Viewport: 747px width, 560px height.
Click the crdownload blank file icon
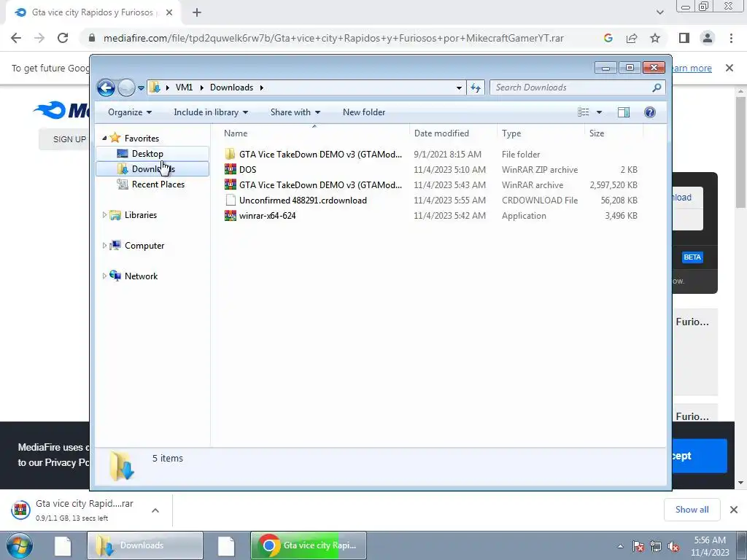231,200
